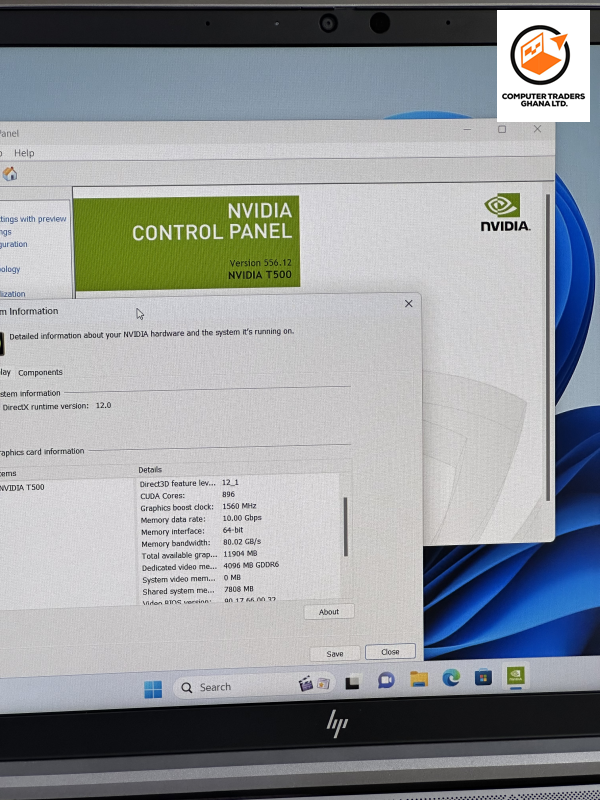This screenshot has height=800, width=600.
Task: Launch Microsoft Edge from taskbar
Action: tap(451, 678)
